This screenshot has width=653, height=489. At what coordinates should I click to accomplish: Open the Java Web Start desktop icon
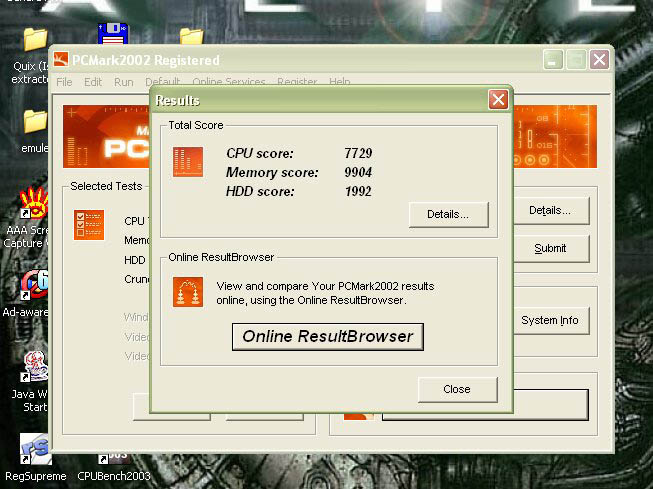coord(34,368)
